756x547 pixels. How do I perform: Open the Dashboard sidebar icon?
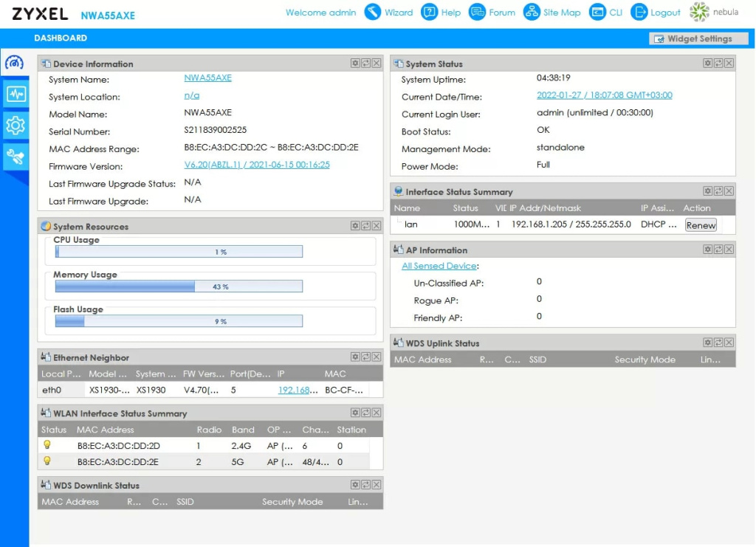[x=15, y=63]
